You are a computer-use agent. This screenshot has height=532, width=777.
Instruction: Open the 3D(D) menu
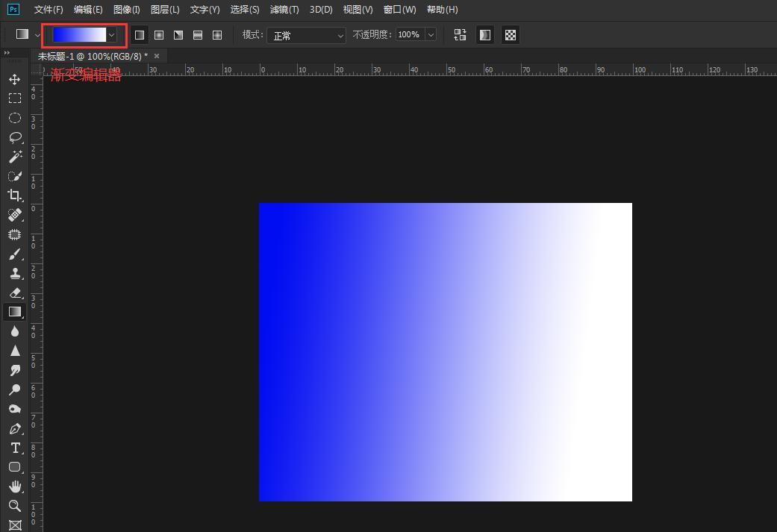click(321, 10)
